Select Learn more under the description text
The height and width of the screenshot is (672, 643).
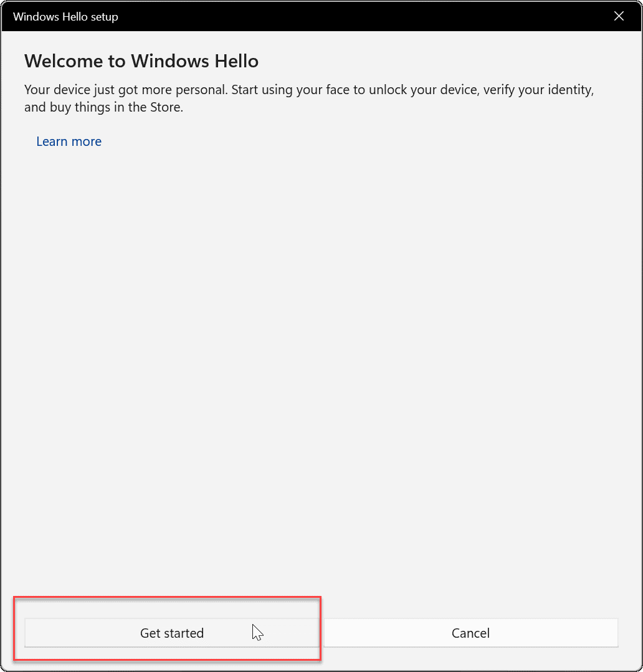(69, 142)
